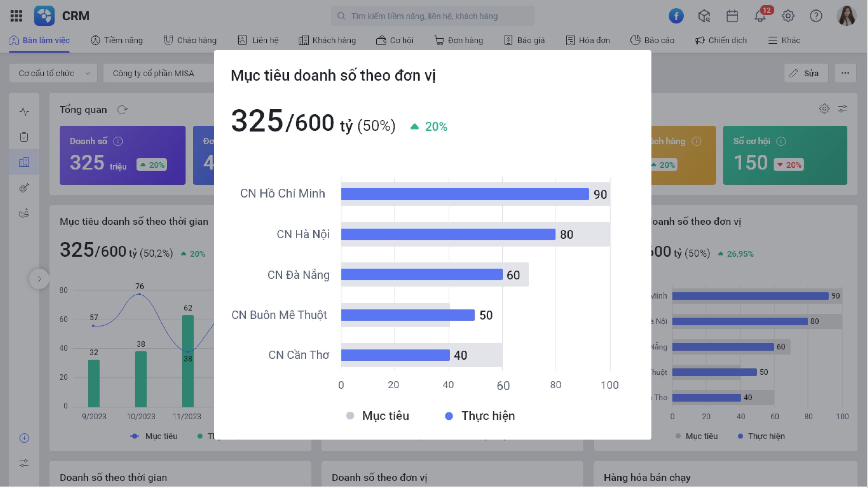The width and height of the screenshot is (868, 488).
Task: Expand the sidebar with arrow button
Action: pyautogui.click(x=39, y=279)
